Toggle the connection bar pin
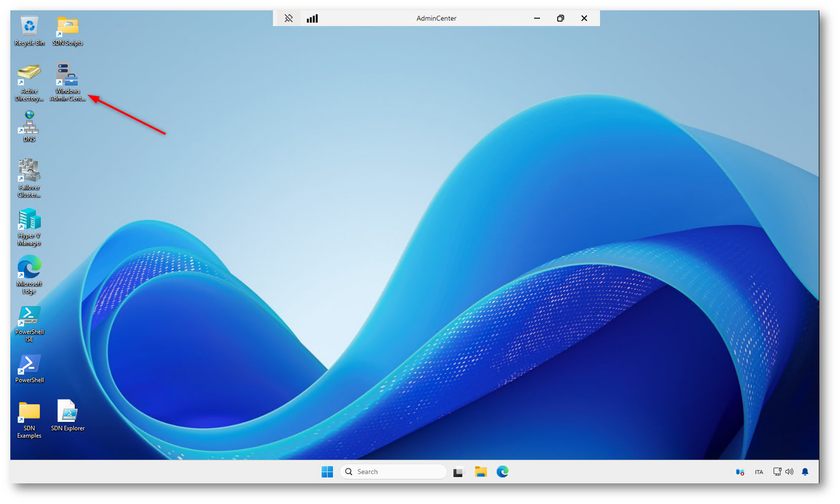 [289, 18]
